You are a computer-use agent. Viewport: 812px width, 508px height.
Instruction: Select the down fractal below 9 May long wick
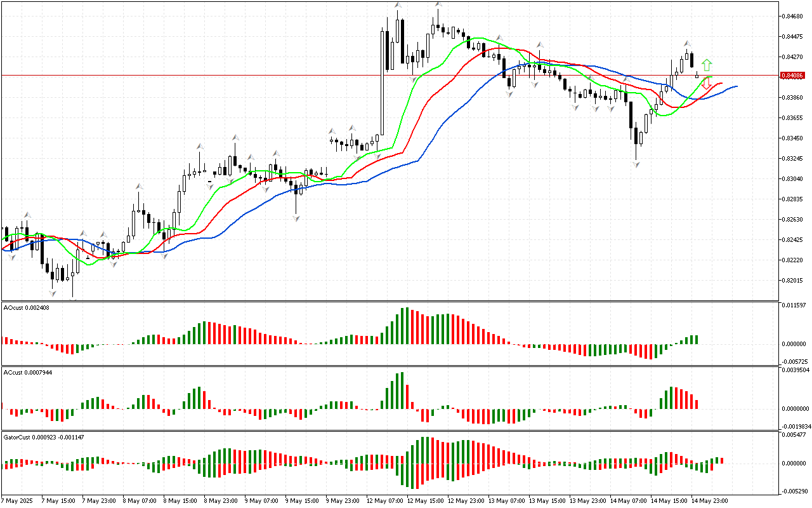(296, 218)
